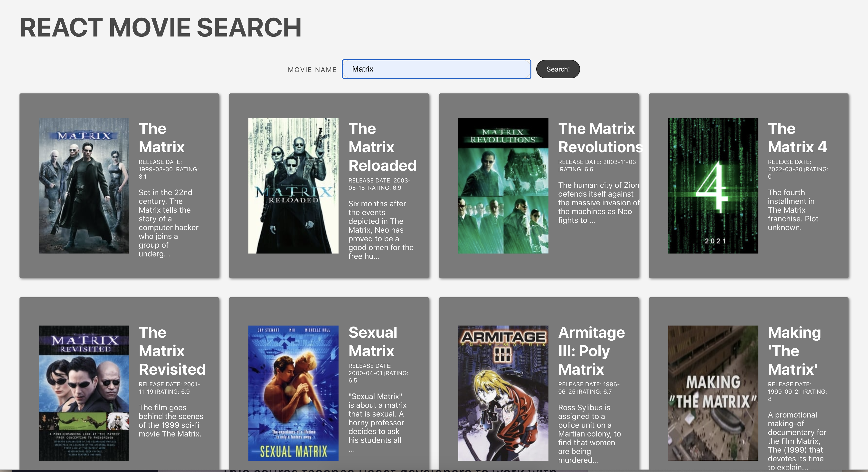Click release date 2000-04-01 rating 6.5
Image resolution: width=868 pixels, height=472 pixels.
[378, 373]
